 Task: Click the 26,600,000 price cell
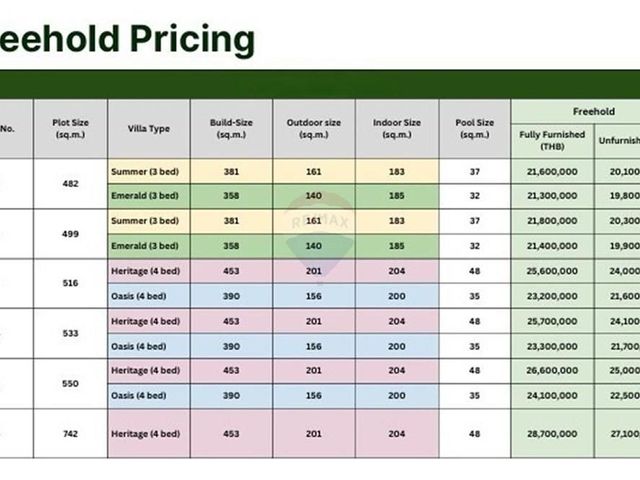(552, 371)
